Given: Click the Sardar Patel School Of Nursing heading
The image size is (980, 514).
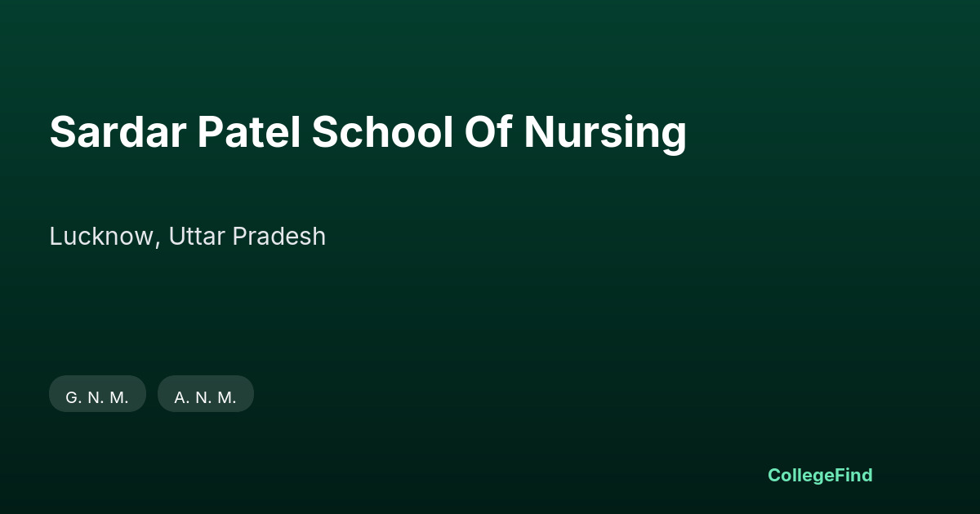Looking at the screenshot, I should coord(367,132).
